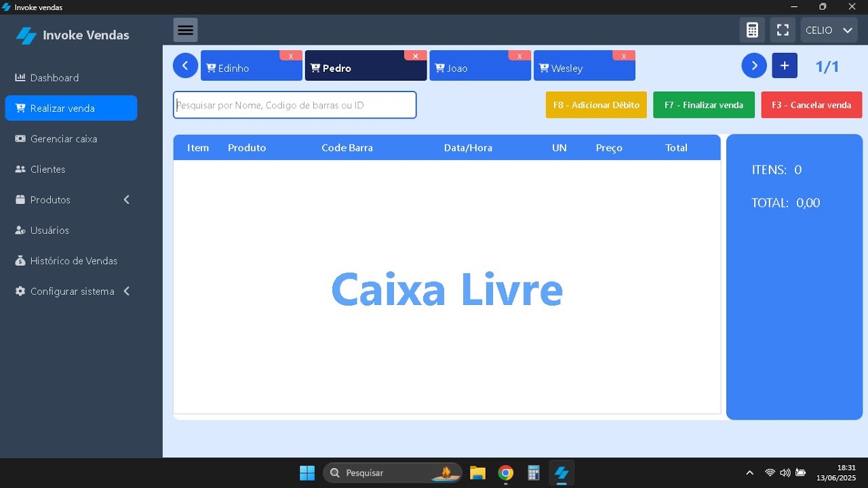Click F8 - Adicionar Débito button
This screenshot has height=488, width=868.
[596, 105]
